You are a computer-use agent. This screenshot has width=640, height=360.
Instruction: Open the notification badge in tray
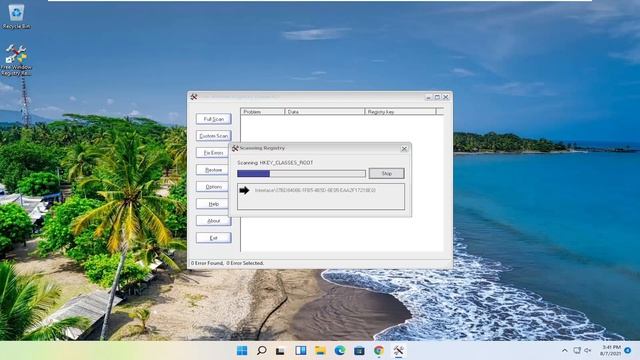click(x=628, y=351)
